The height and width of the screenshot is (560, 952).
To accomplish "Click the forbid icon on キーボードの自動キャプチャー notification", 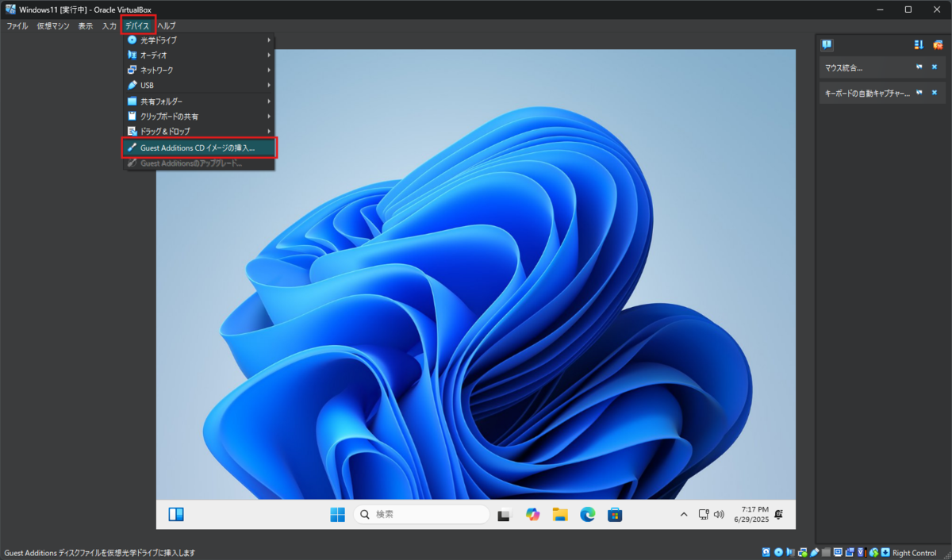I will [919, 93].
